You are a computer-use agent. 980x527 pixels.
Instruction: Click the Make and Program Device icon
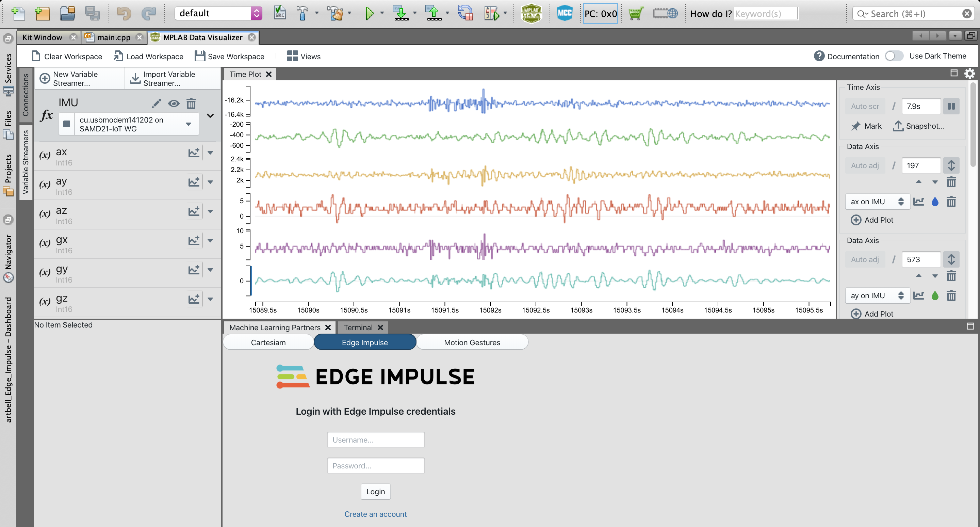click(400, 14)
